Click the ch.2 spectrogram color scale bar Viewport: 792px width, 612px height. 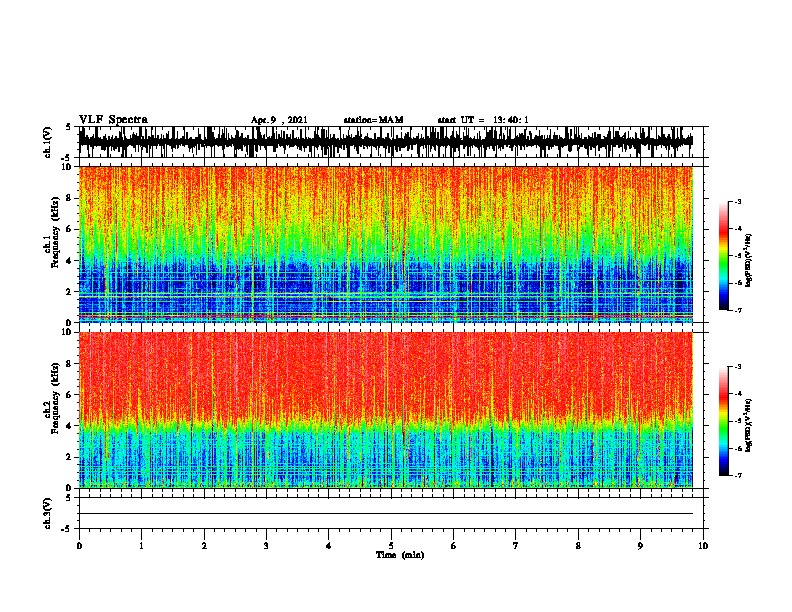tap(724, 421)
